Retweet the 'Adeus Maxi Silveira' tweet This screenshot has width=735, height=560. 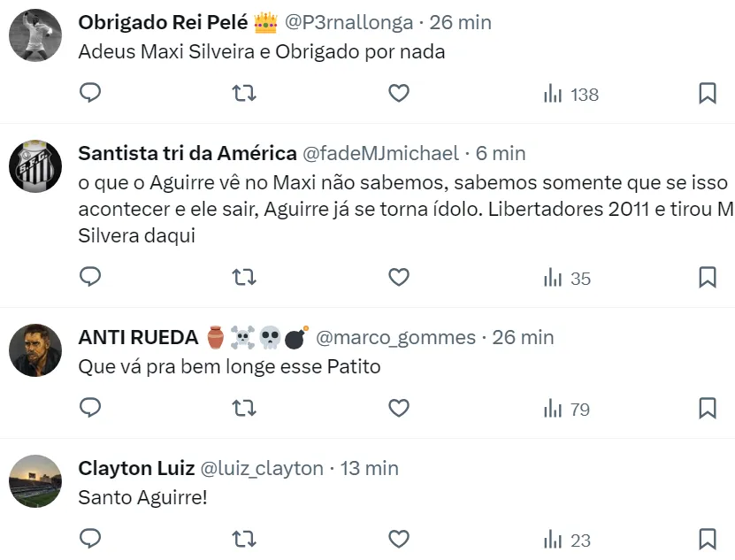[244, 93]
